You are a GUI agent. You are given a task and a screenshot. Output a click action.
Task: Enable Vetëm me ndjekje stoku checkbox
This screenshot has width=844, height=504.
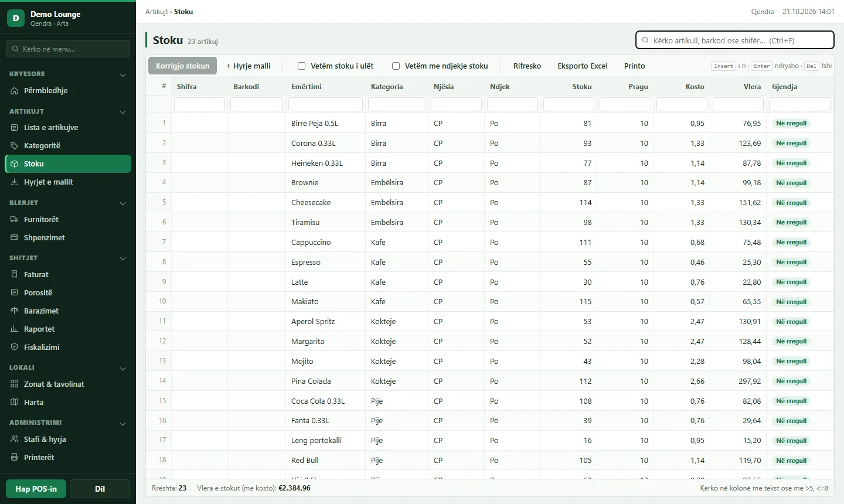(396, 66)
